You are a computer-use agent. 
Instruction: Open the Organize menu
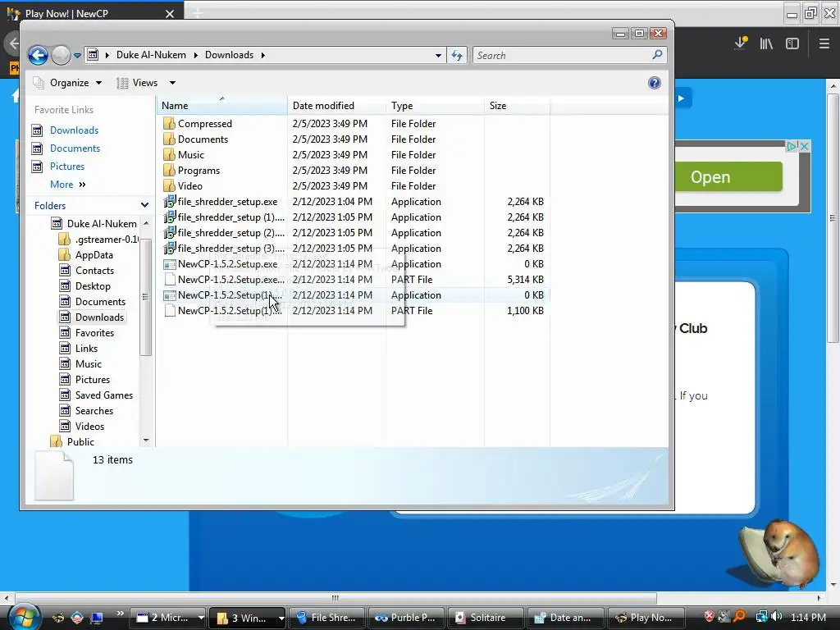click(67, 83)
